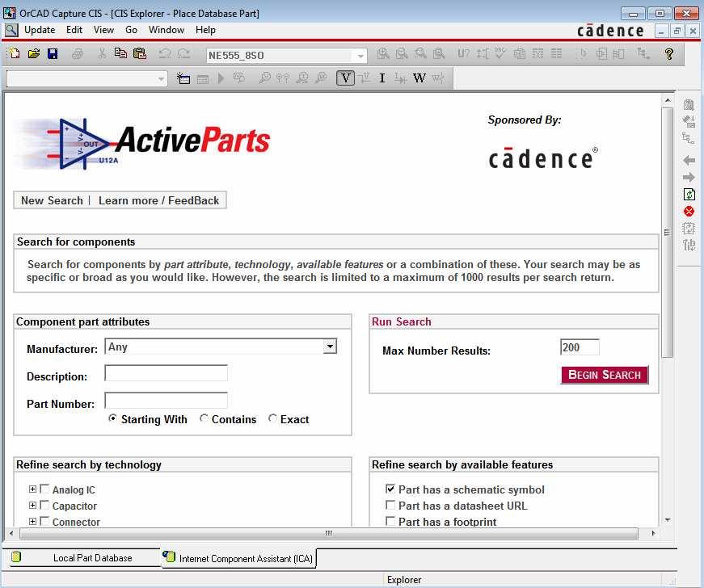704x588 pixels.
Task: Uncheck Part has a schematic symbol
Action: pyautogui.click(x=390, y=489)
